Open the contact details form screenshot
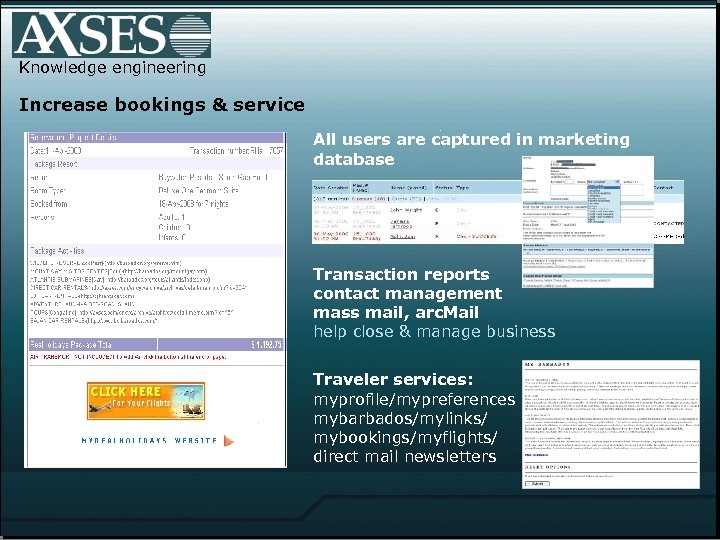The height and width of the screenshot is (540, 720). (x=588, y=222)
